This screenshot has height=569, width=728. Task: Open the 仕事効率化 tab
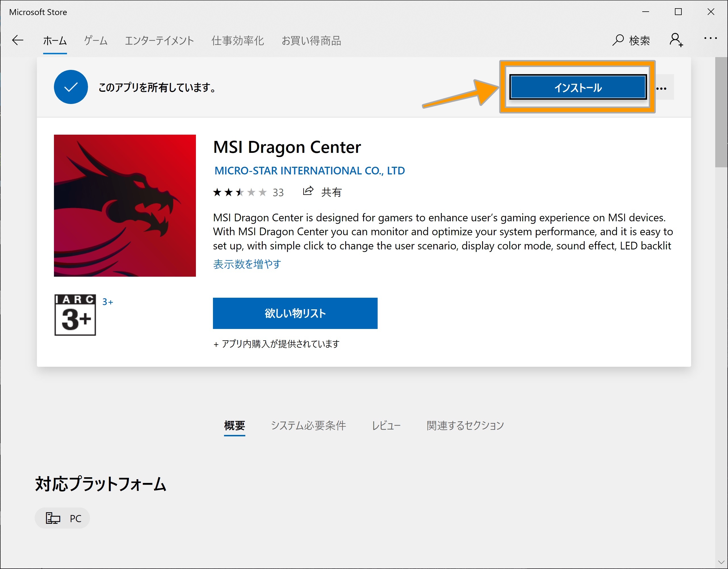(x=238, y=41)
